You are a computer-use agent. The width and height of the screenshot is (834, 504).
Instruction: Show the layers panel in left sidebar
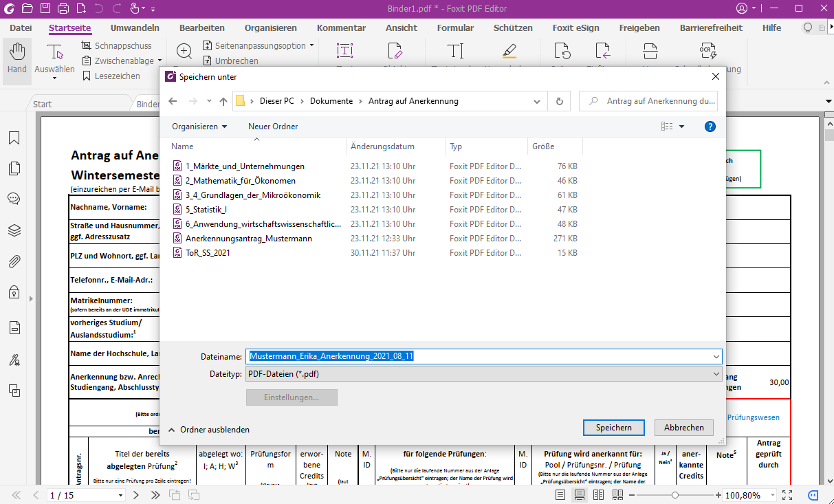14,230
